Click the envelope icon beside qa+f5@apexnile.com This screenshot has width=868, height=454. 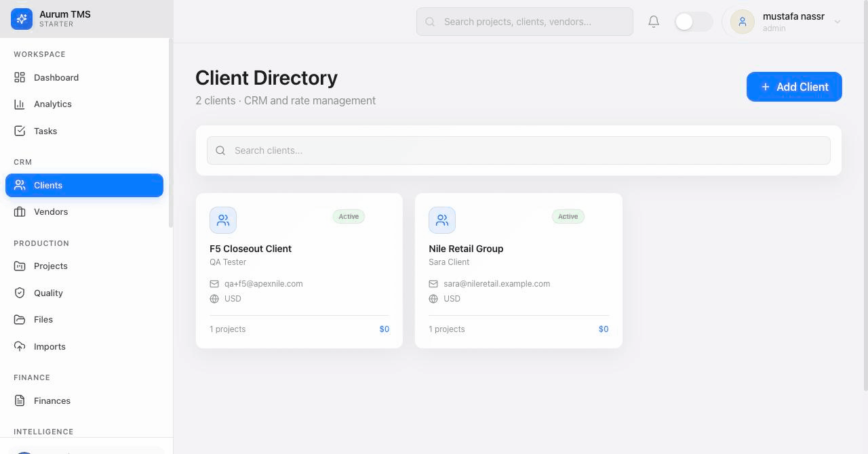214,284
